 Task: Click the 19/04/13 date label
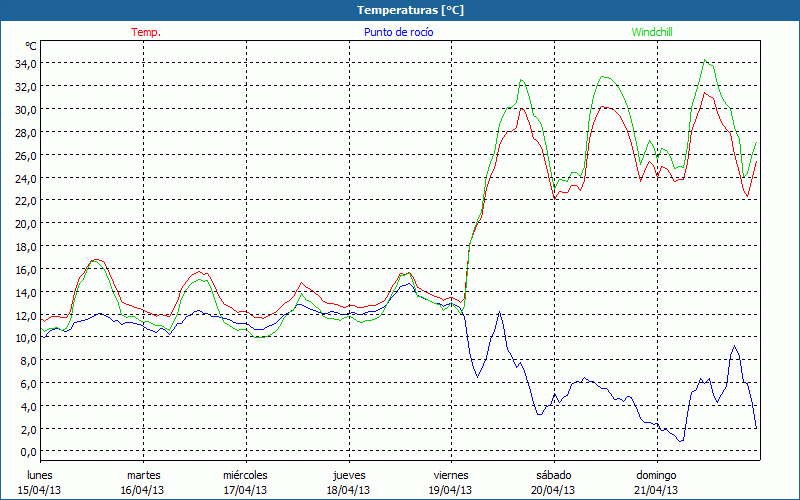click(x=450, y=490)
